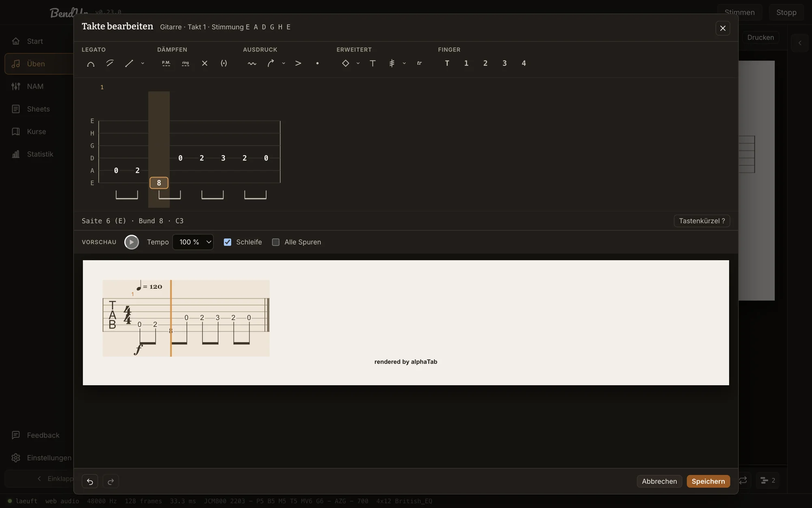The height and width of the screenshot is (508, 812).
Task: Set fingering to finger 3
Action: [505, 63]
